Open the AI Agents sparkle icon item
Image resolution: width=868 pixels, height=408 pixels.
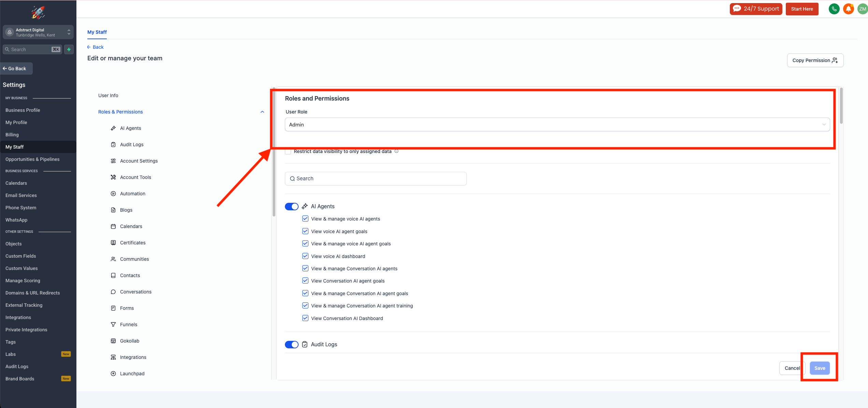click(113, 128)
